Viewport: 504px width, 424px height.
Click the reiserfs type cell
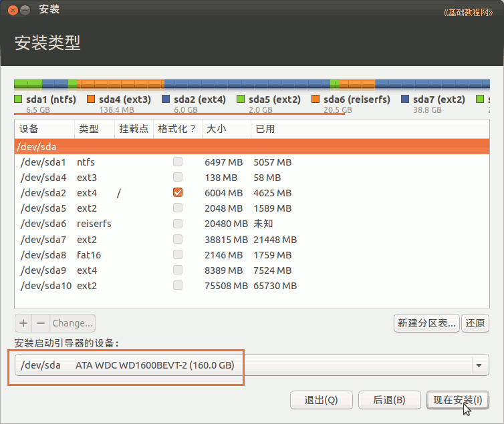click(94, 224)
